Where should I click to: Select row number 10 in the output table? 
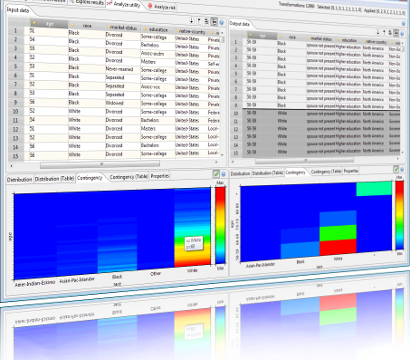[236, 114]
